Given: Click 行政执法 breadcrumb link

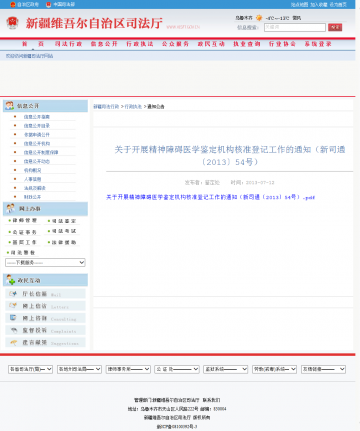Looking at the screenshot, I should (x=133, y=107).
